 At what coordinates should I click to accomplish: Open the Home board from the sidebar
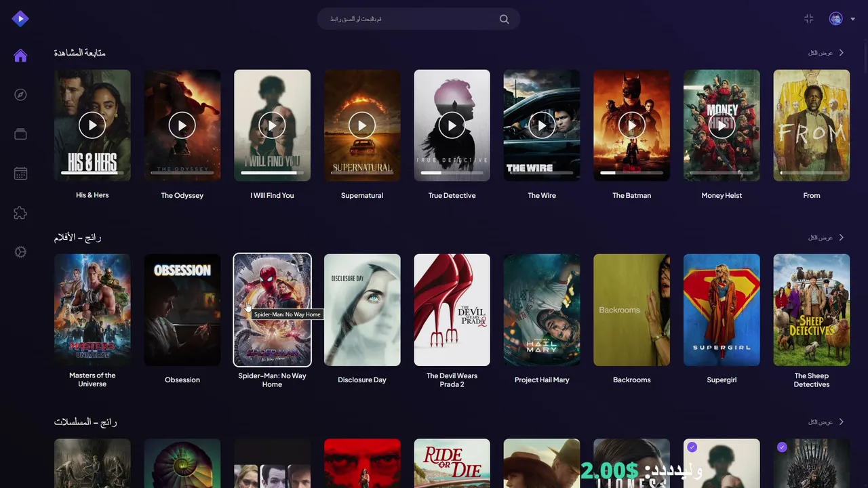(20, 56)
